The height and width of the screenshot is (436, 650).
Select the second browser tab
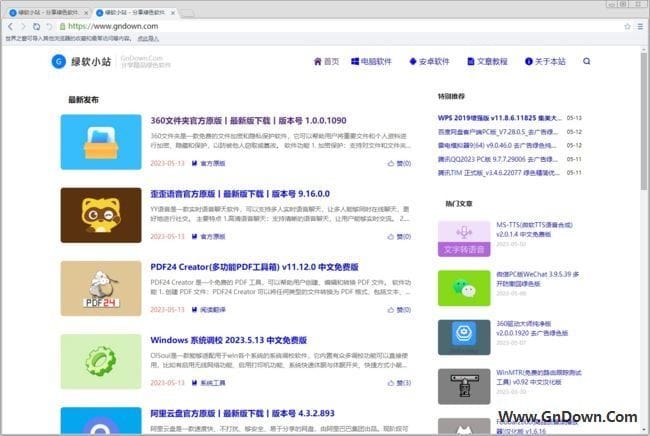[x=136, y=13]
